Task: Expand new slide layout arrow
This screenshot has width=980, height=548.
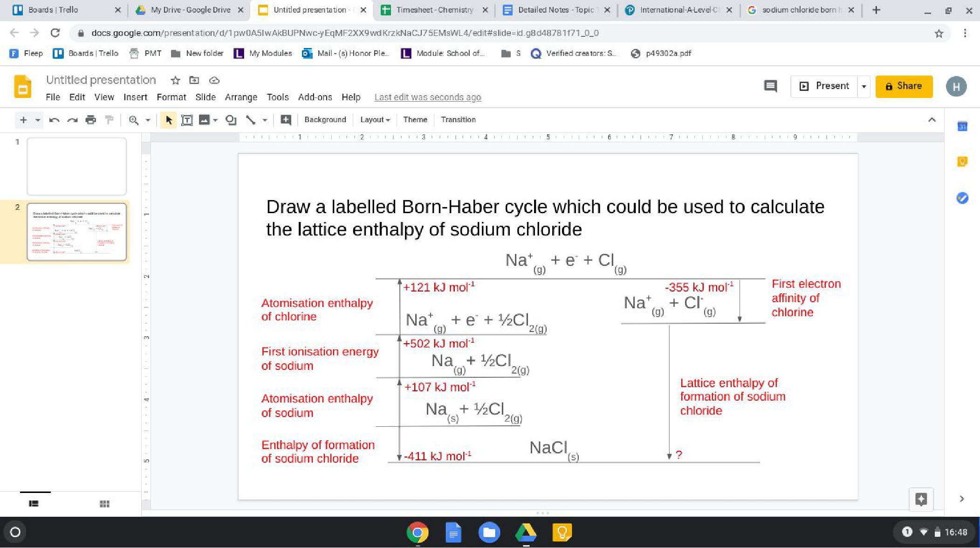Action: pyautogui.click(x=38, y=120)
